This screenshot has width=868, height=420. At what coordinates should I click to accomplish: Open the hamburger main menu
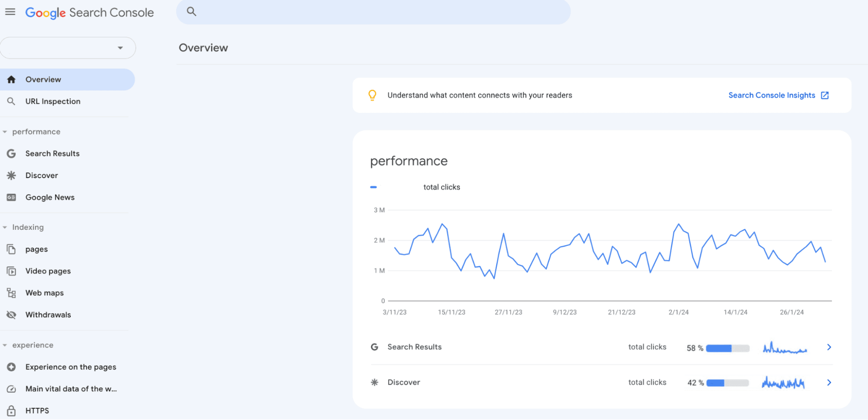[x=10, y=12]
